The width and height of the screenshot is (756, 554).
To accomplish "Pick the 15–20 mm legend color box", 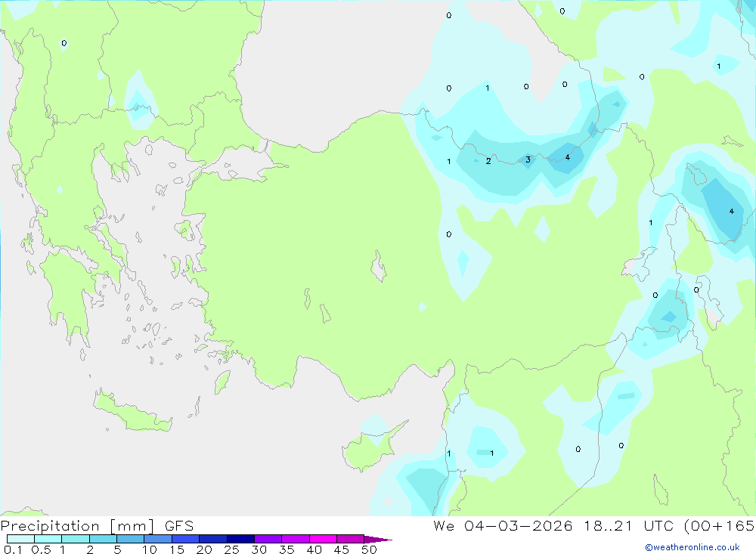I will (x=185, y=539).
